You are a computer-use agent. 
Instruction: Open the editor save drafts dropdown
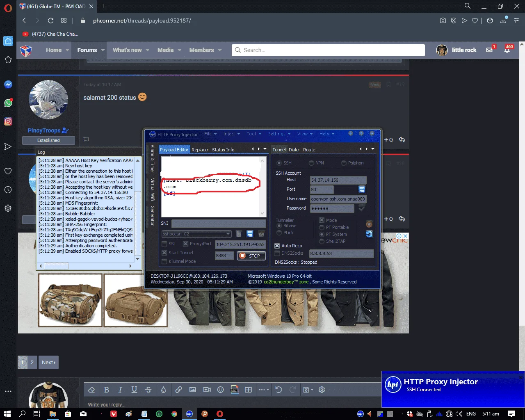(x=308, y=390)
